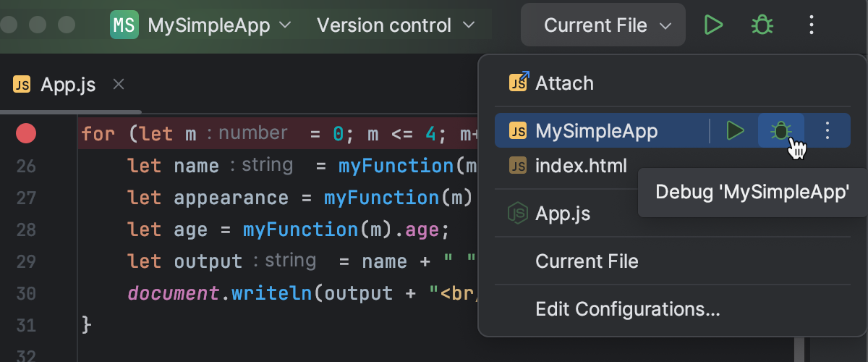868x362 pixels.
Task: Open the Version control dropdown
Action: (396, 25)
